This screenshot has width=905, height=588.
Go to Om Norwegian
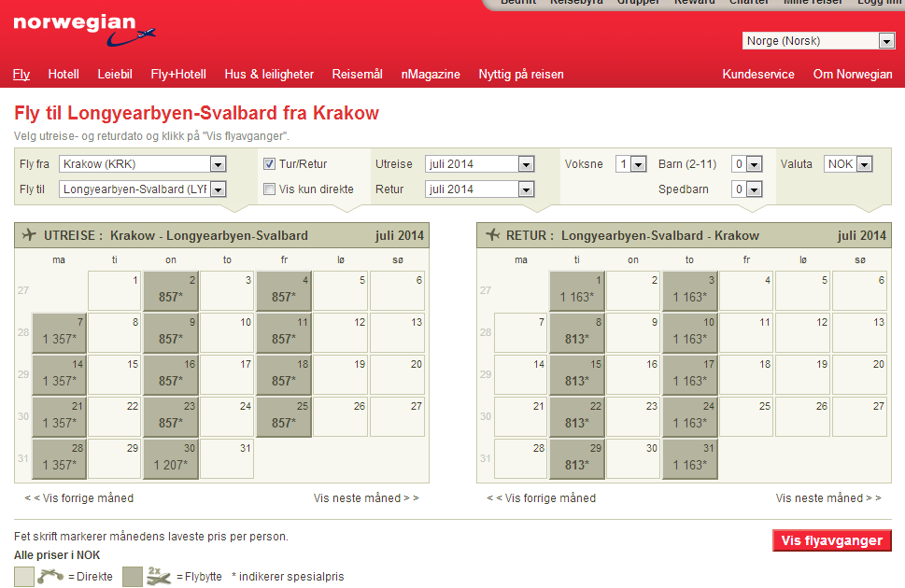tap(853, 74)
